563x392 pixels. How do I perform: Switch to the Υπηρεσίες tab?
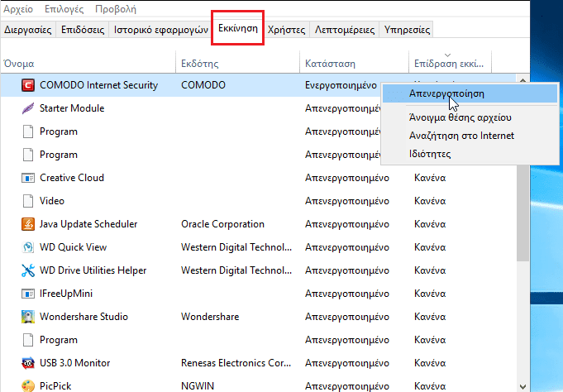tap(408, 30)
